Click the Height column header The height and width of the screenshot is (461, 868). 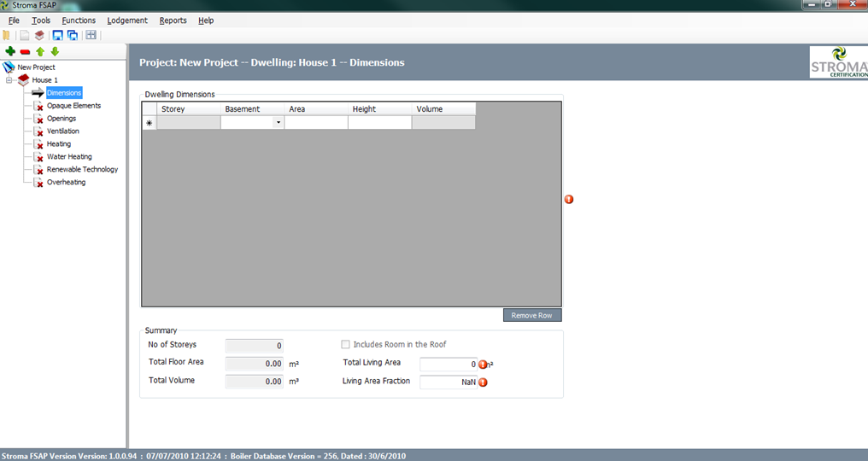click(379, 109)
